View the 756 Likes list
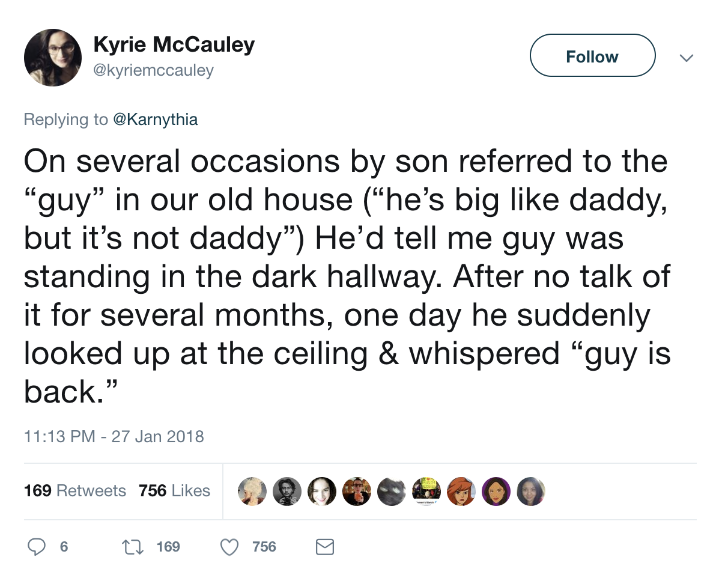Screen dimensions: 728x578 [174, 491]
